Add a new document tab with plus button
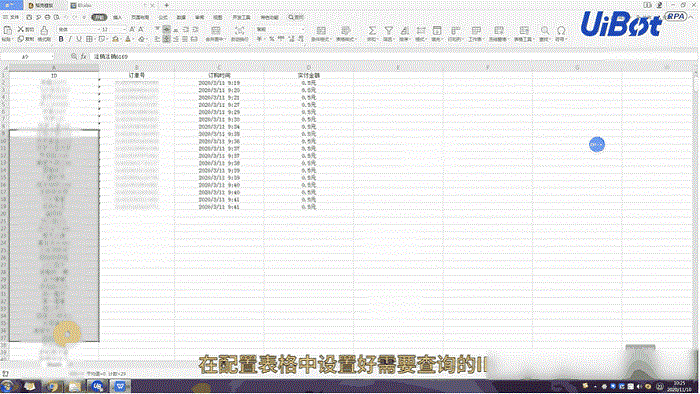The width and height of the screenshot is (700, 394). (167, 5)
